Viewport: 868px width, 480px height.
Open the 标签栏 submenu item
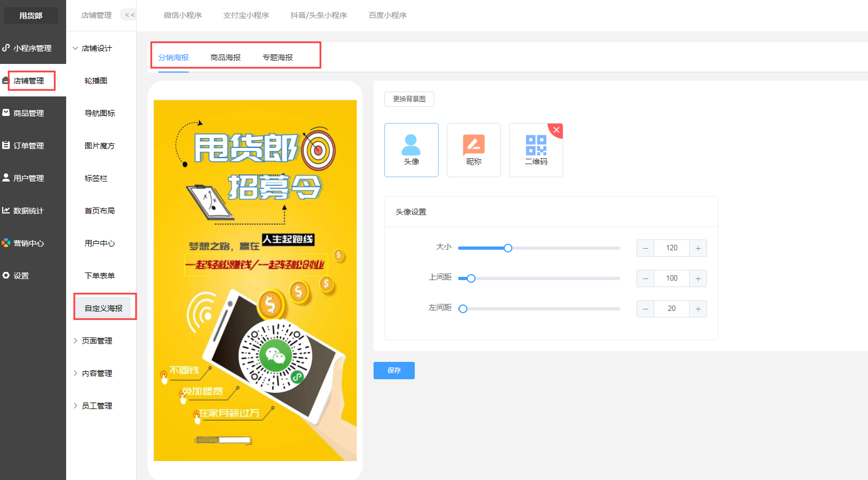coord(96,178)
